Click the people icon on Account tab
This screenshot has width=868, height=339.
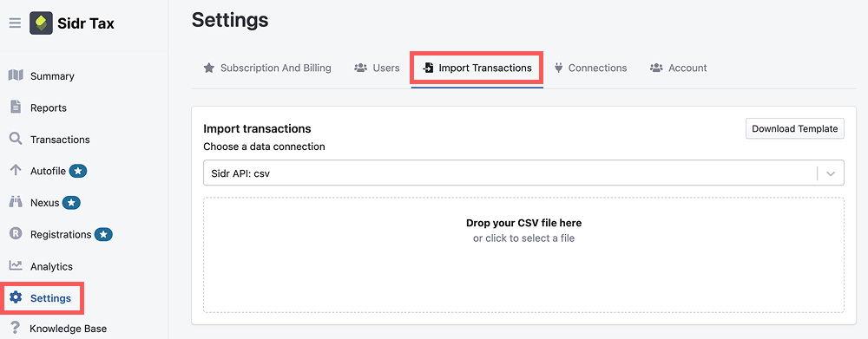[x=656, y=68]
